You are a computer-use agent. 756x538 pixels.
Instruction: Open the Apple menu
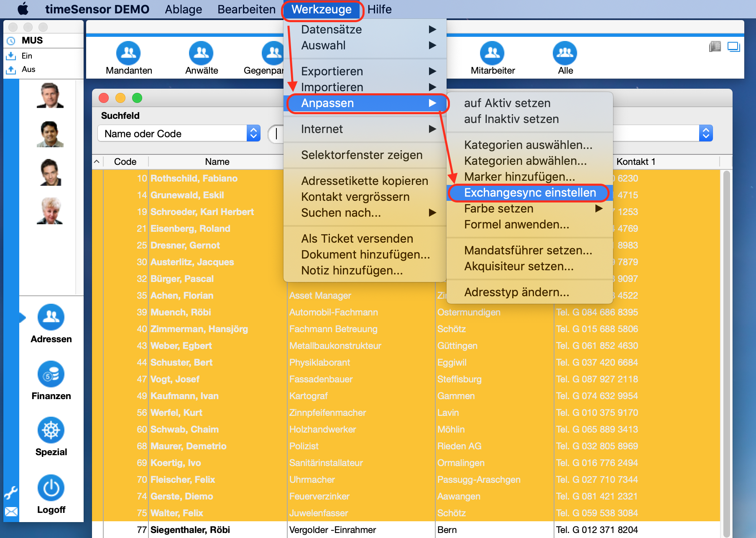point(23,9)
